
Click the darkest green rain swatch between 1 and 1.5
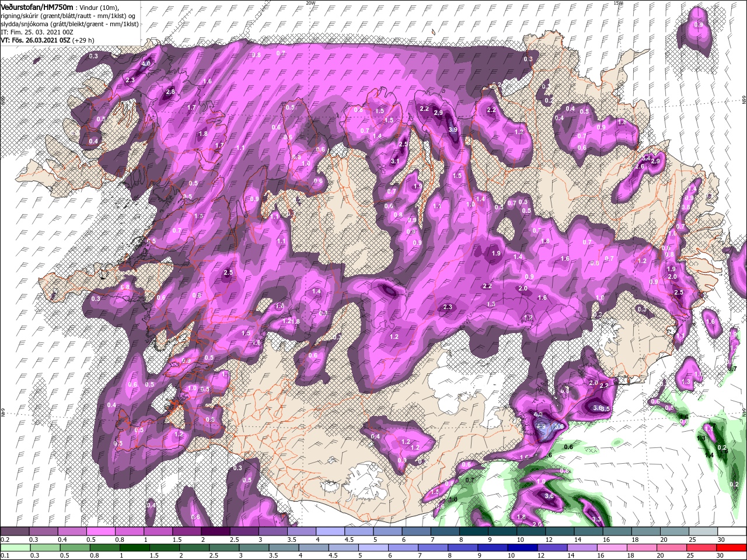tap(135, 548)
